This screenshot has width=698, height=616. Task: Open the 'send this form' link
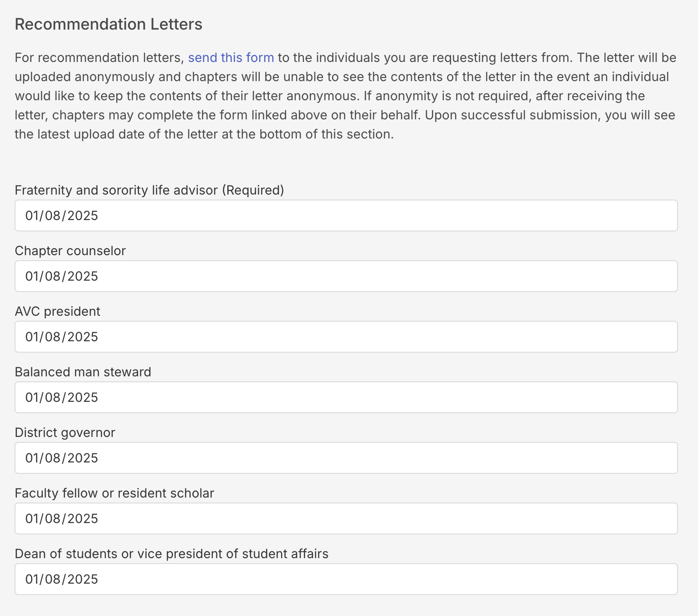pos(231,58)
